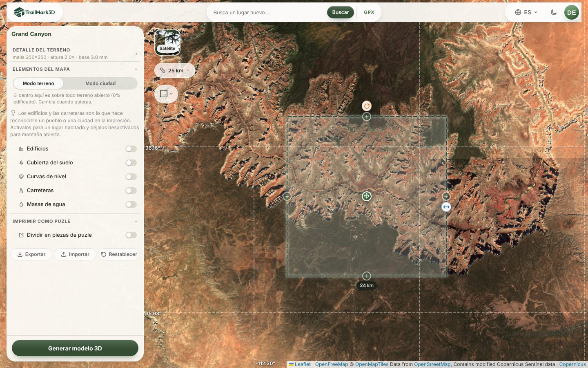
Task: Click the TrailMark3D logo
Action: tap(35, 12)
